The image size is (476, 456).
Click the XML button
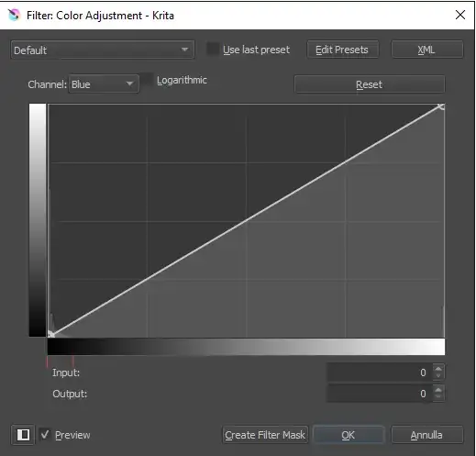(426, 50)
